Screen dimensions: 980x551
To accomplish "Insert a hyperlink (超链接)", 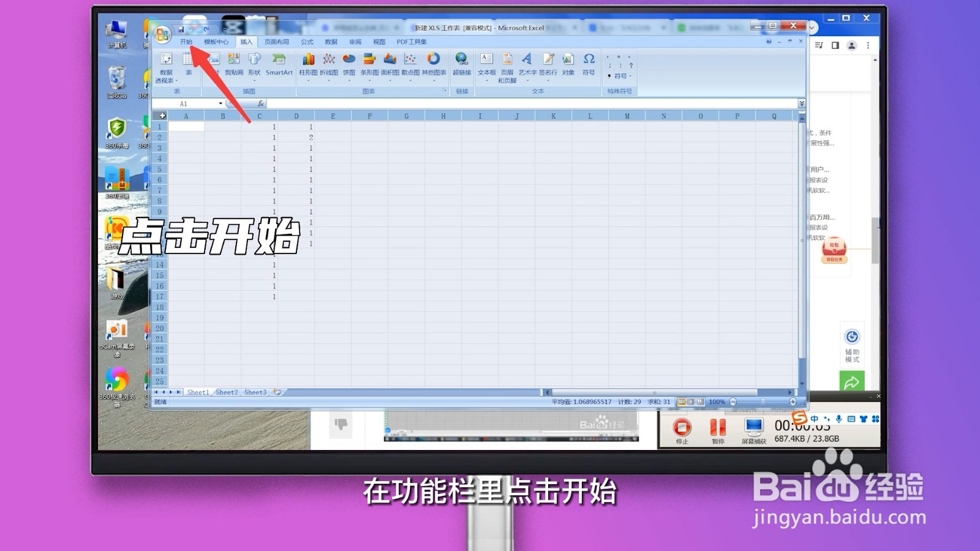I will (462, 64).
